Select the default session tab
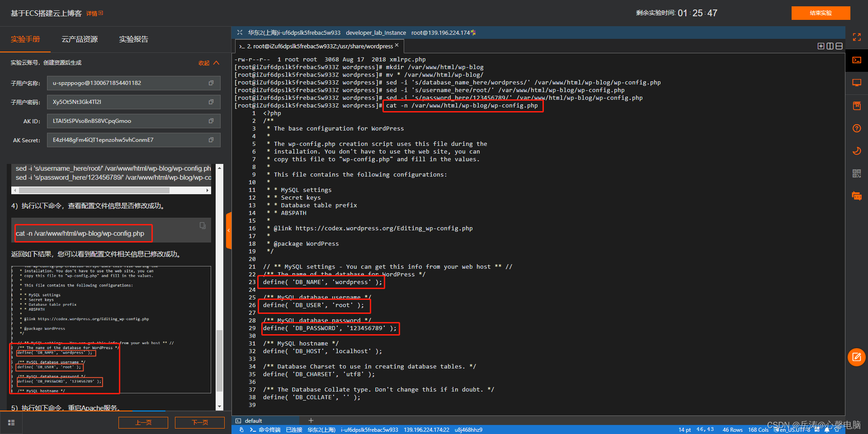This screenshot has width=868, height=434. [265, 420]
